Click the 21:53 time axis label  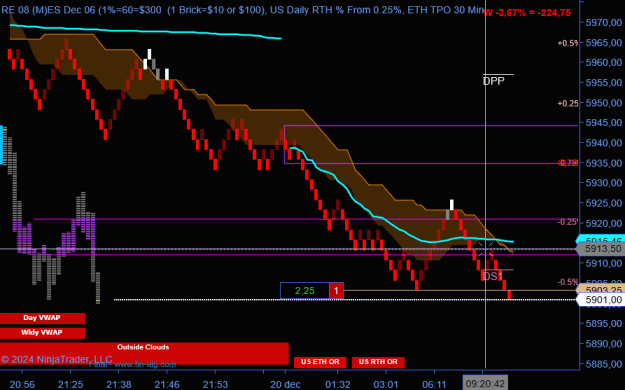point(215,384)
